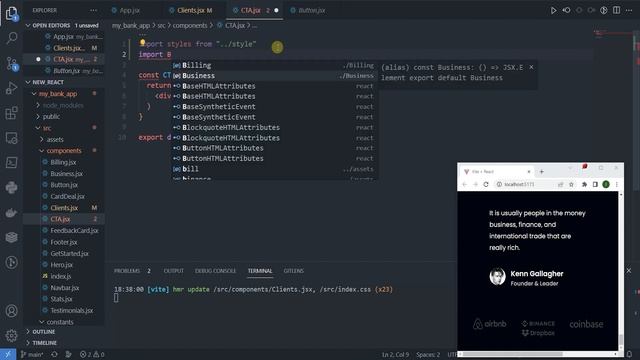This screenshot has width=640, height=360.
Task: Open Source Control view in activity bar
Action: pyautogui.click(x=11, y=63)
